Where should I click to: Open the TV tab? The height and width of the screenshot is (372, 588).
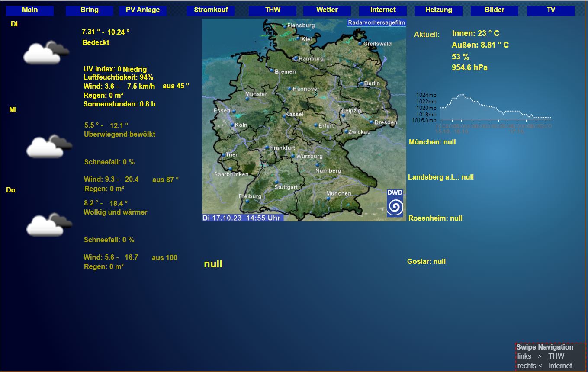coord(550,10)
